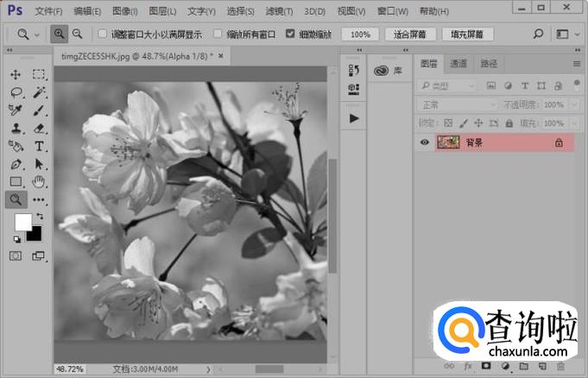Click the 填充屏幕 button

(x=467, y=35)
